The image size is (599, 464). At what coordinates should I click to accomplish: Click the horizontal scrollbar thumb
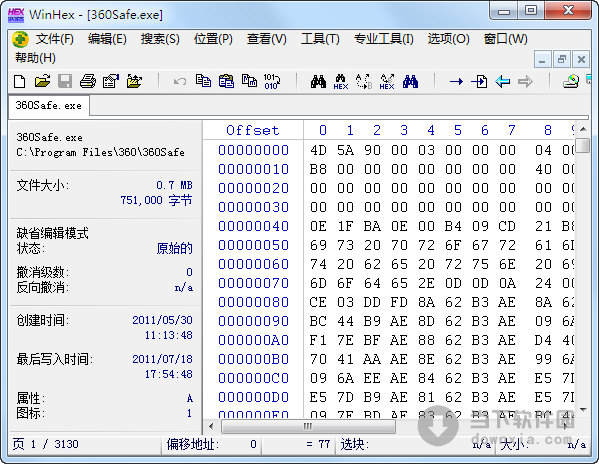[308, 427]
